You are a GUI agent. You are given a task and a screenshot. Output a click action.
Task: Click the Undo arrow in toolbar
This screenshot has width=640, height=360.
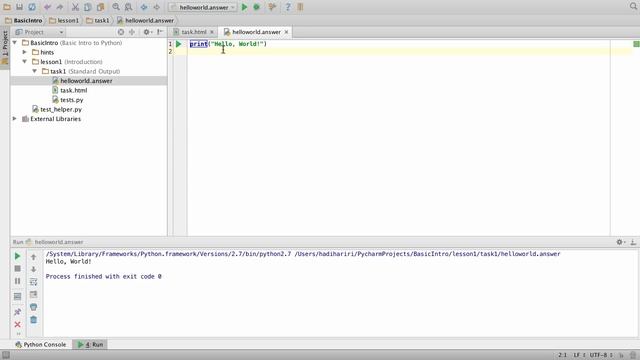point(47,7)
